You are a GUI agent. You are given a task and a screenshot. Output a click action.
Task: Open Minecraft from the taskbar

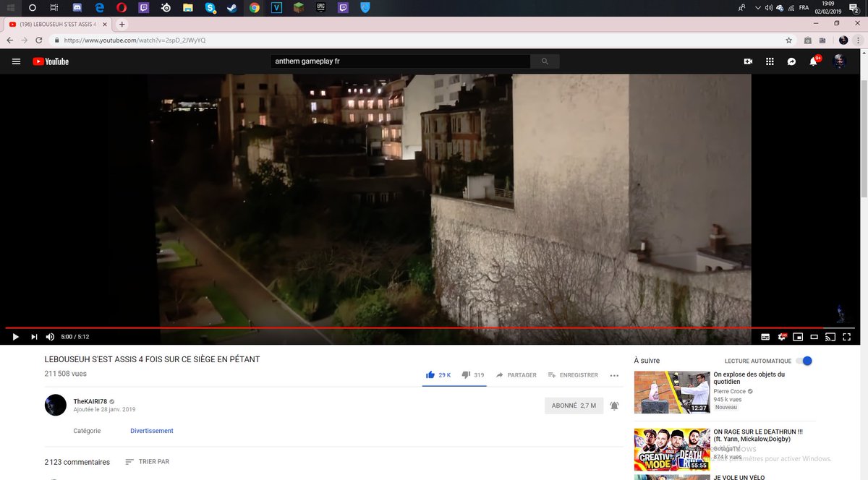[298, 7]
